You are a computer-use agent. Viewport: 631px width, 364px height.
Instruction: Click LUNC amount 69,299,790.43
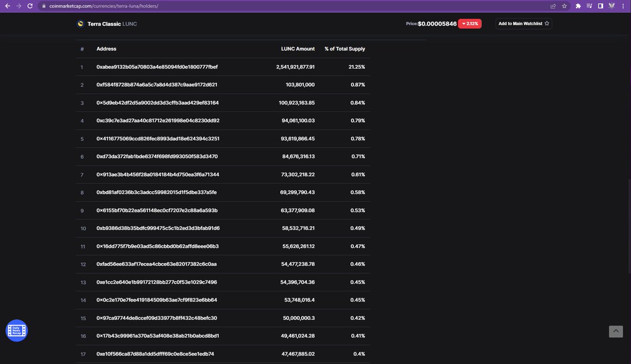298,193
